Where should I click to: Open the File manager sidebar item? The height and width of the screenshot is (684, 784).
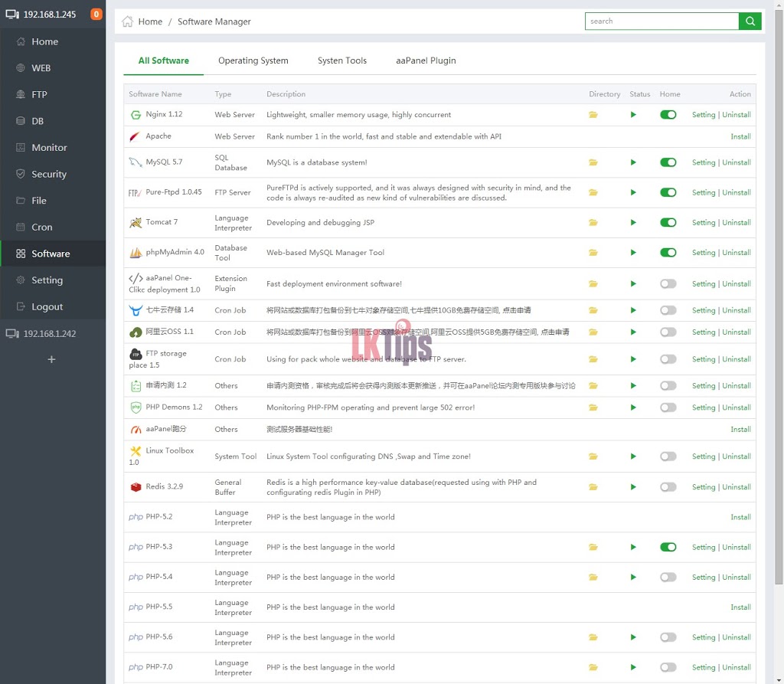click(53, 201)
